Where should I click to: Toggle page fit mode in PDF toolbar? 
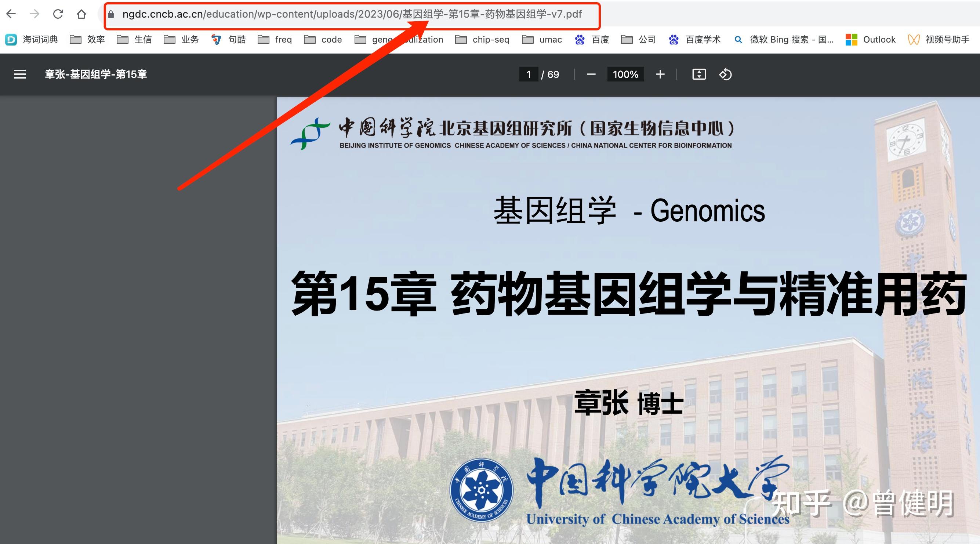700,74
